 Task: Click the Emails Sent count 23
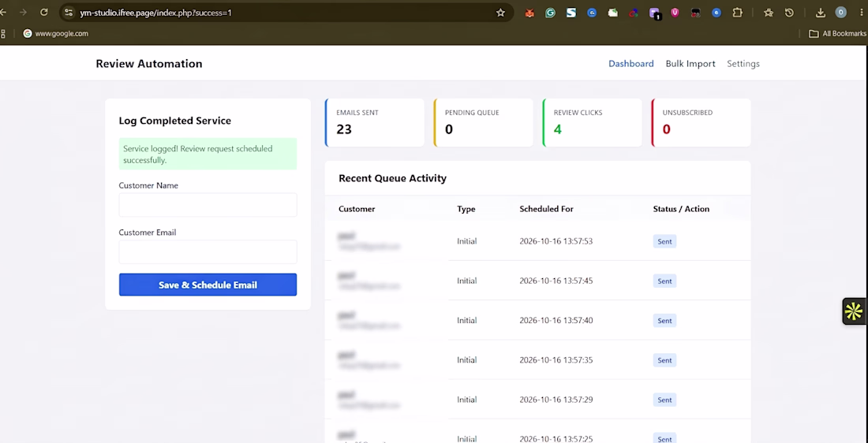(344, 129)
